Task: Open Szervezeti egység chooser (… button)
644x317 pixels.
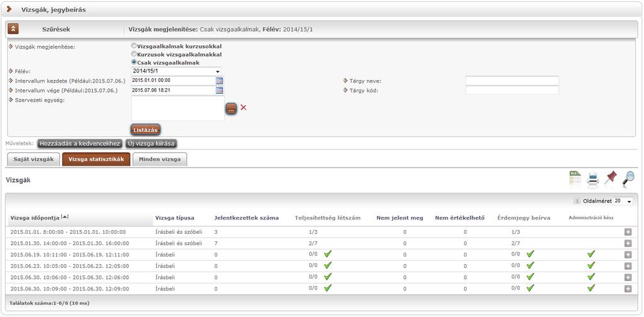Action: point(231,109)
